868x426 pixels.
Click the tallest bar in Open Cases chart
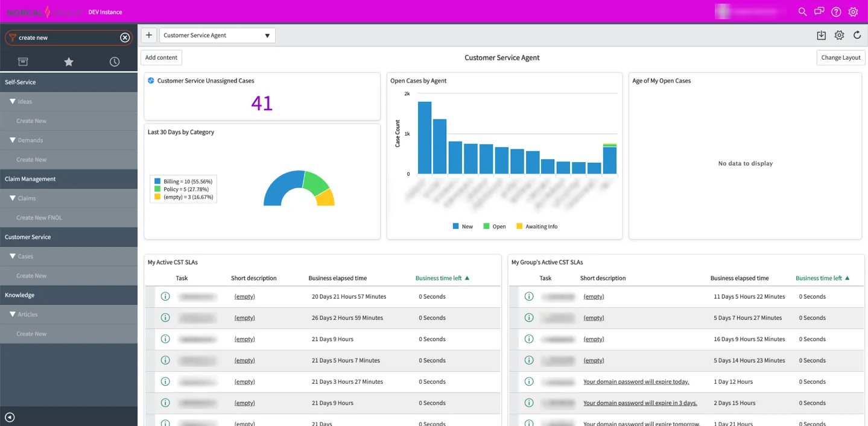tap(425, 138)
